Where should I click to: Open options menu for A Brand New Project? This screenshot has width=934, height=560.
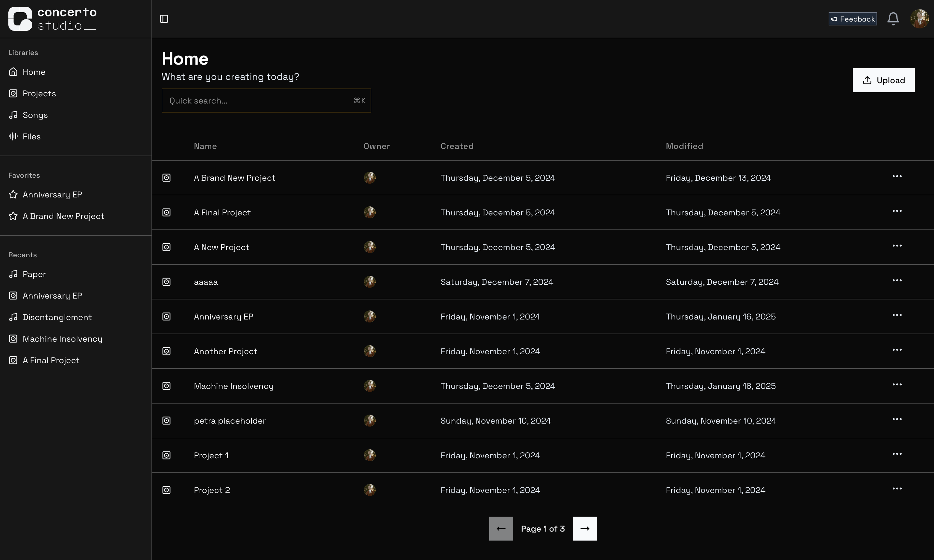897,176
